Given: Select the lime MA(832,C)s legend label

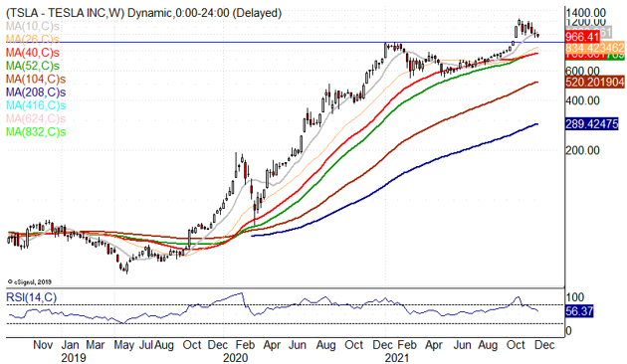Looking at the screenshot, I should coord(36,131).
